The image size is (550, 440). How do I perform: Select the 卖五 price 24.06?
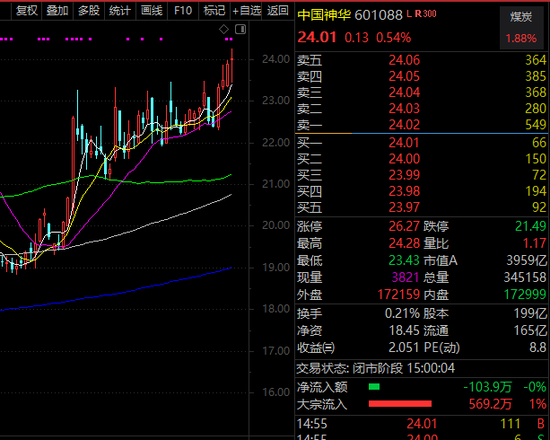(x=404, y=60)
